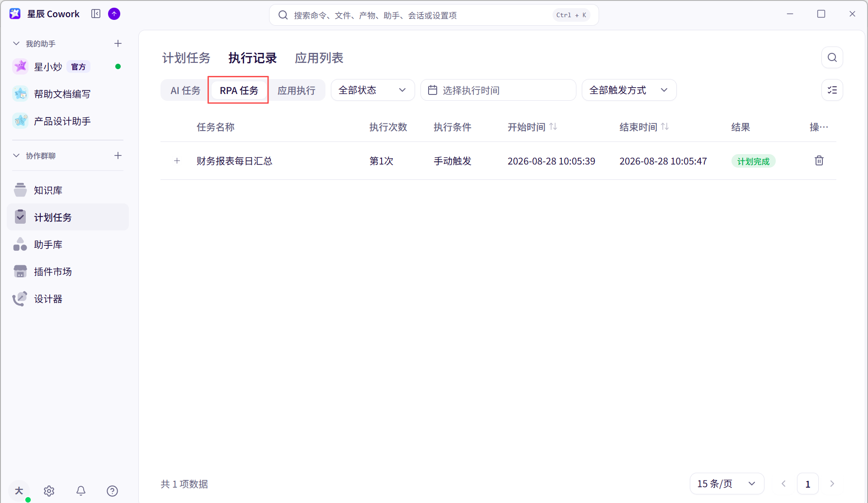Open the 知识库 section
The height and width of the screenshot is (503, 868).
point(68,190)
